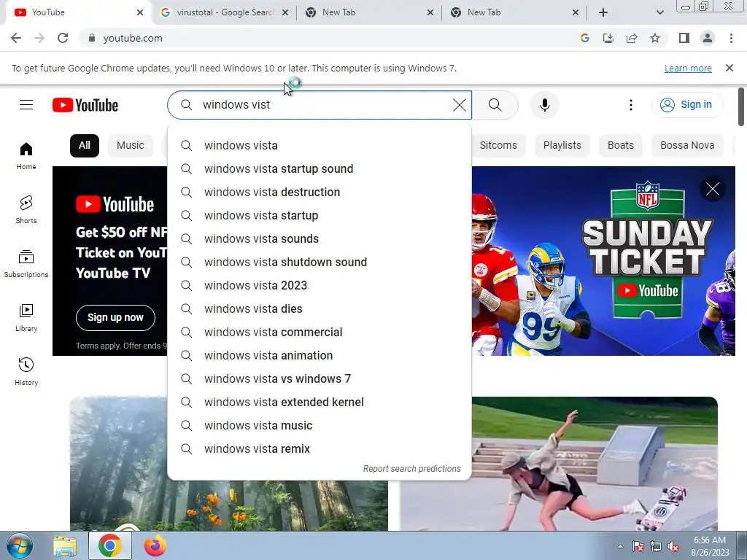
Task: Click the magnifier search submit button
Action: 495,105
